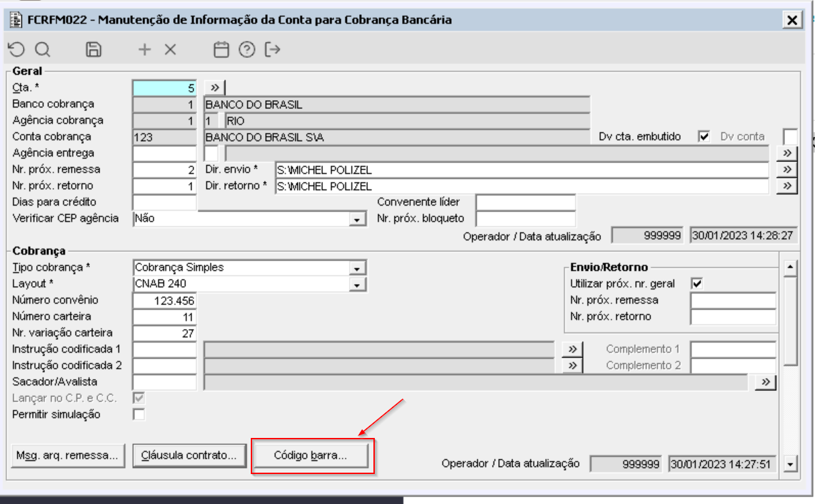Click Conta cobrança 123 value
The image size is (815, 504).
tap(144, 137)
